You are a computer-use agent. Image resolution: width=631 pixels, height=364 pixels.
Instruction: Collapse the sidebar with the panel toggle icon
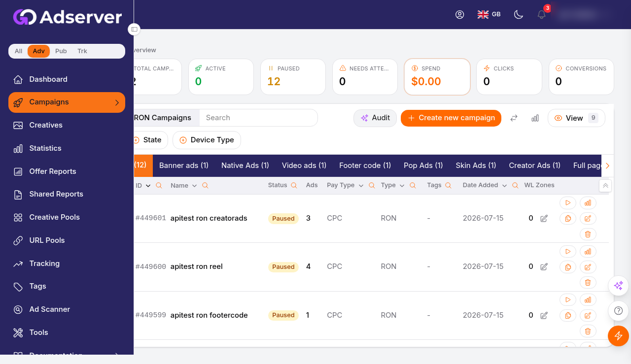pos(134,30)
